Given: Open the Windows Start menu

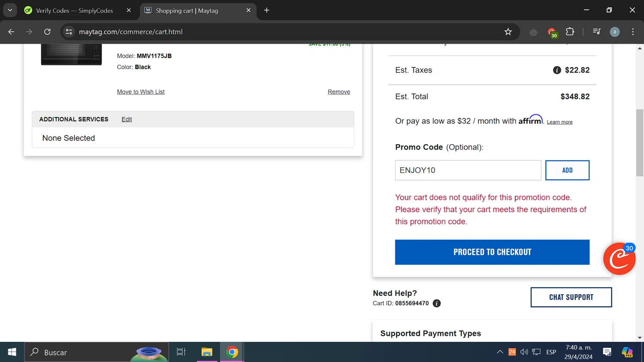Looking at the screenshot, I should (x=12, y=352).
